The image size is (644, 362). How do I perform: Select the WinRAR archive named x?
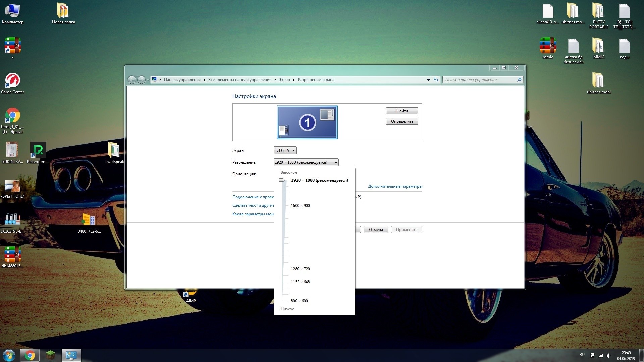click(12, 48)
